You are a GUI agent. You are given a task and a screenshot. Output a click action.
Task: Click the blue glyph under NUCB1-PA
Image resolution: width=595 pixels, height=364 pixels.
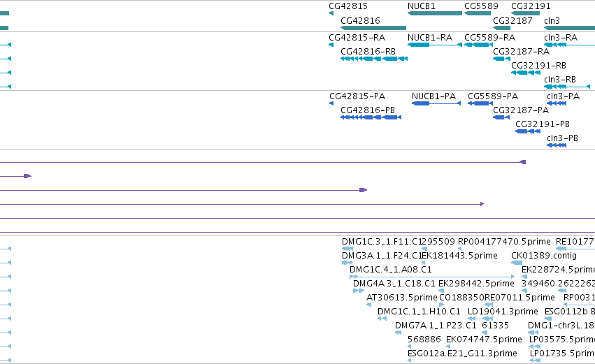pos(436,103)
